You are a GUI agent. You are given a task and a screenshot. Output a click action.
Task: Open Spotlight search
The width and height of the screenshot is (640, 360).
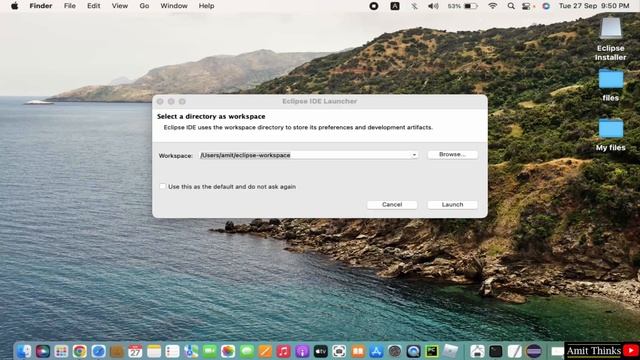pyautogui.click(x=511, y=6)
